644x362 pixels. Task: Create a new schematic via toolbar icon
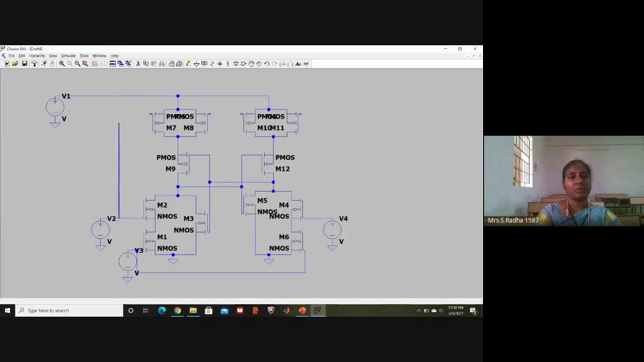pos(7,64)
